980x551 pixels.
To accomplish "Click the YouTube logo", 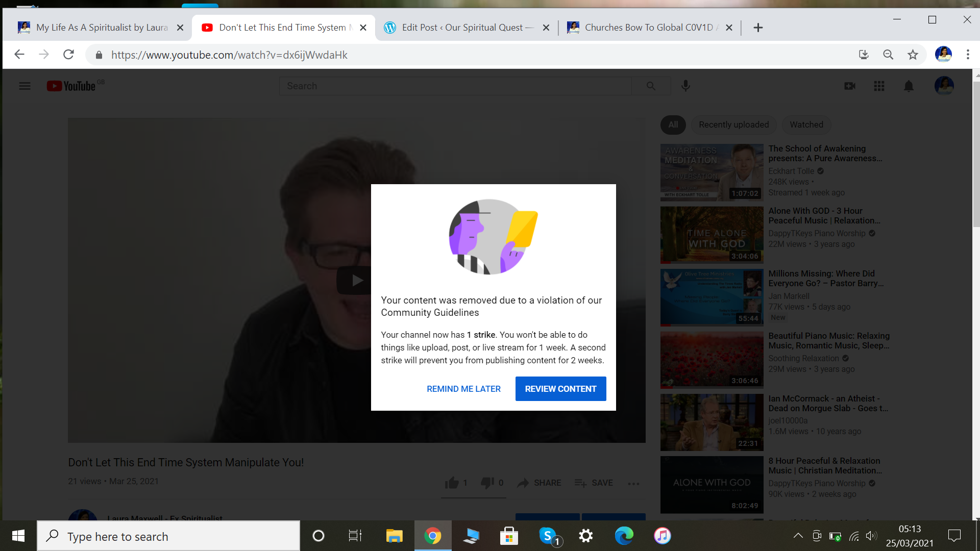I will (x=71, y=86).
